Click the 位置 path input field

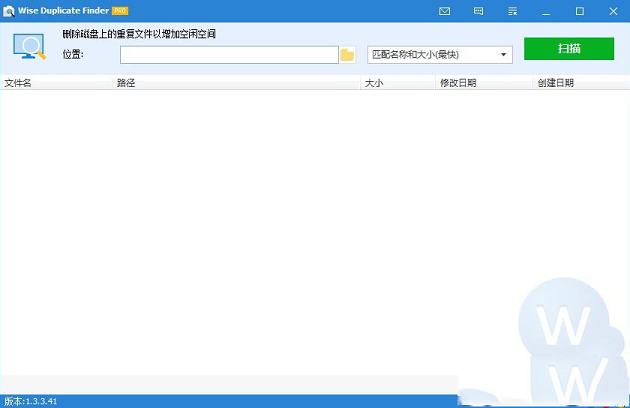(229, 54)
